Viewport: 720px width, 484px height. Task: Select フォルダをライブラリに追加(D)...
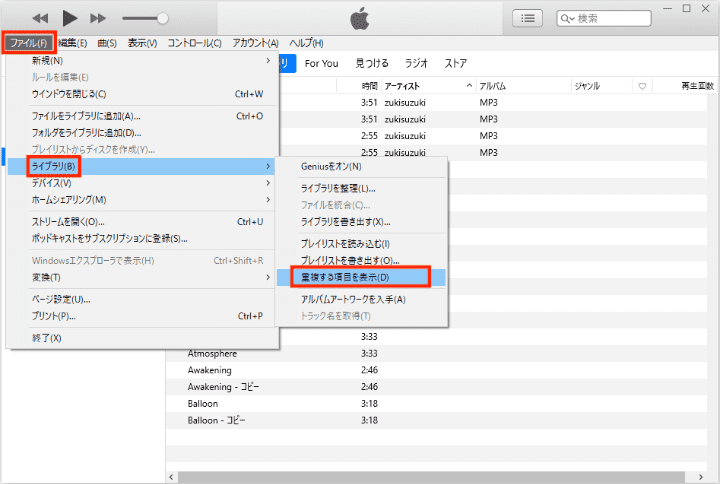point(143,133)
